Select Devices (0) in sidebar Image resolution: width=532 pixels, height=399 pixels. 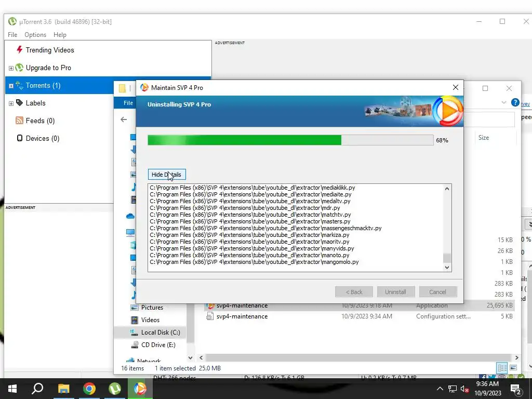click(43, 138)
